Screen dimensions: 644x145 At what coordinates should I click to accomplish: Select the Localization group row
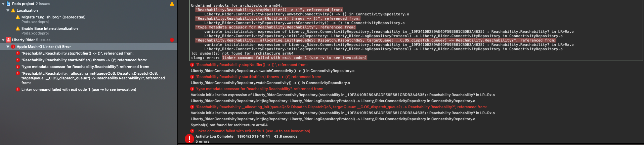point(89,10)
